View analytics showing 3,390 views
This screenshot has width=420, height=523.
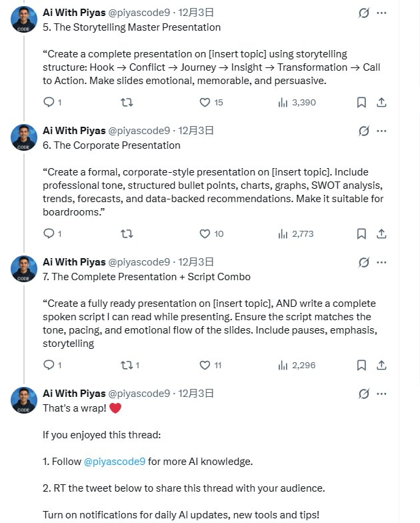tap(296, 103)
